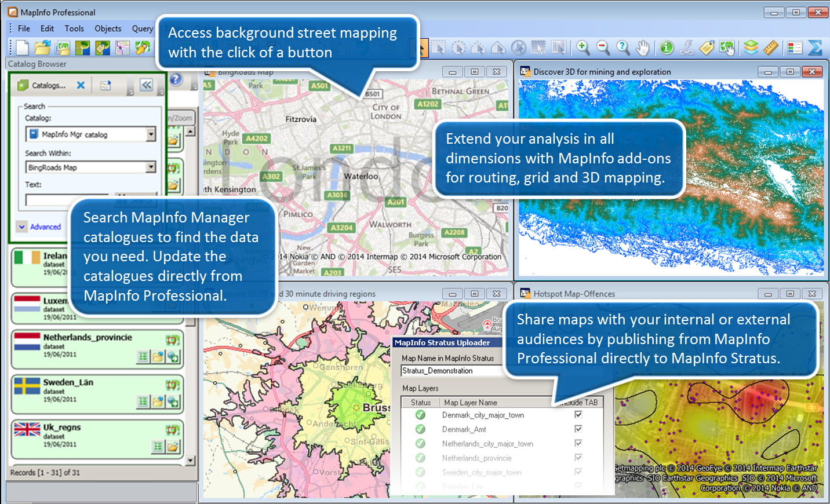
Task: Click the catalog Text search input field
Action: pyautogui.click(x=68, y=200)
